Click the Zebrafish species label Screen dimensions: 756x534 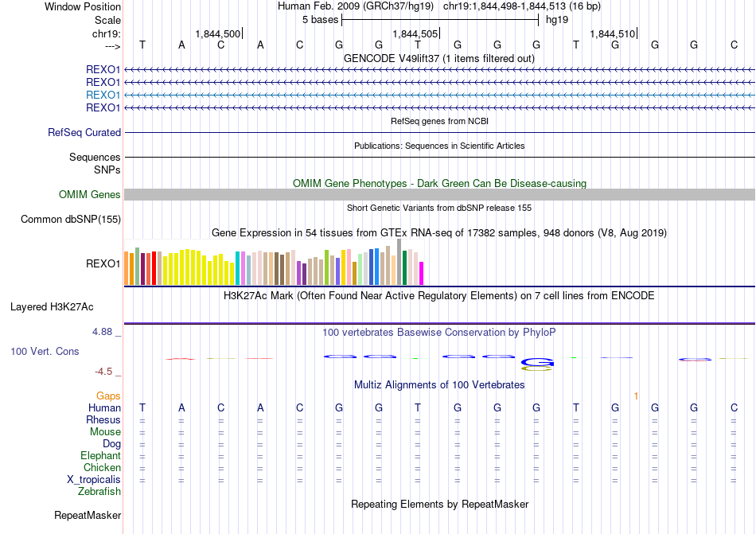99,492
